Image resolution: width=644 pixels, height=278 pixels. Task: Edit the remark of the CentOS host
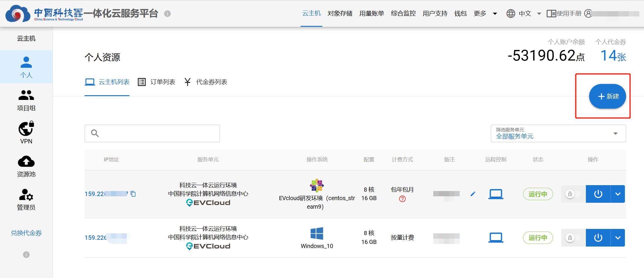473,194
